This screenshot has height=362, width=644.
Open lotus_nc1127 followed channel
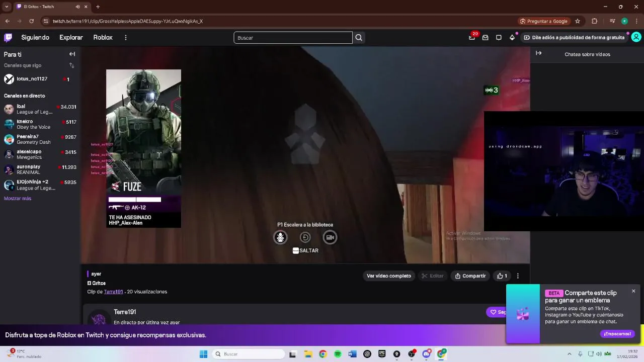point(40,79)
